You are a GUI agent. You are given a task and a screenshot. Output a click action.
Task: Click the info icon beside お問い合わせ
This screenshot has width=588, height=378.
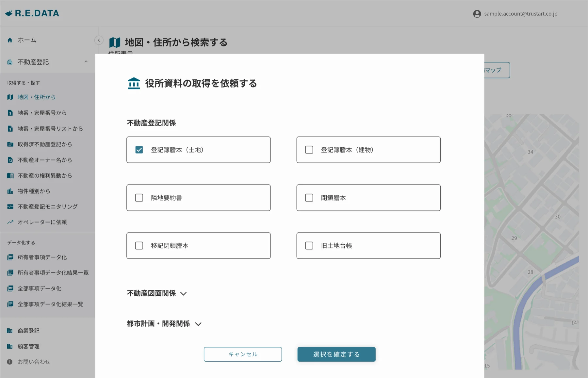tap(10, 362)
